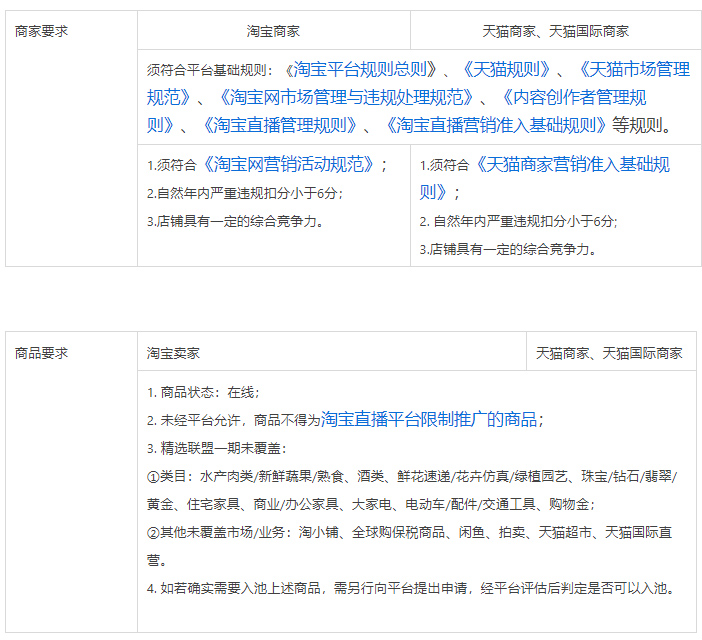This screenshot has width=702, height=640.
Task: Open the 《天猫市场管理规范》 link
Action: pyautogui.click(x=634, y=69)
